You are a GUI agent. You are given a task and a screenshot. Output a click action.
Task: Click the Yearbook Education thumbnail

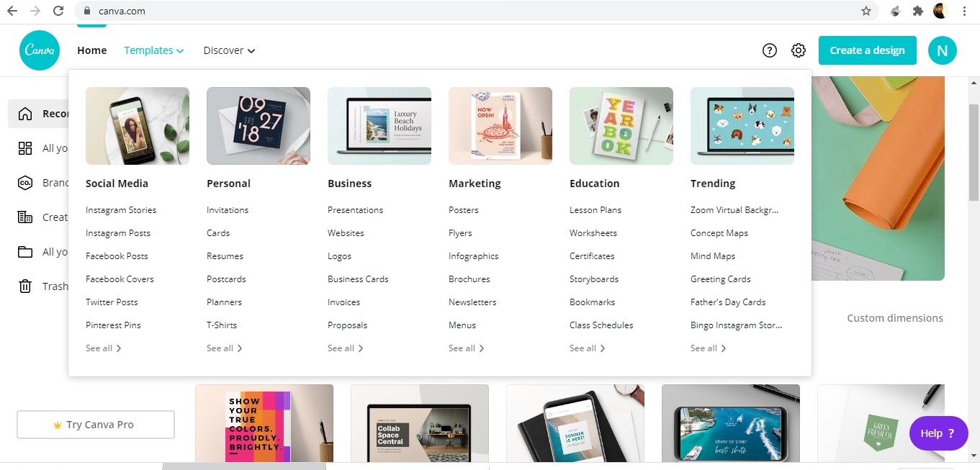[621, 126]
